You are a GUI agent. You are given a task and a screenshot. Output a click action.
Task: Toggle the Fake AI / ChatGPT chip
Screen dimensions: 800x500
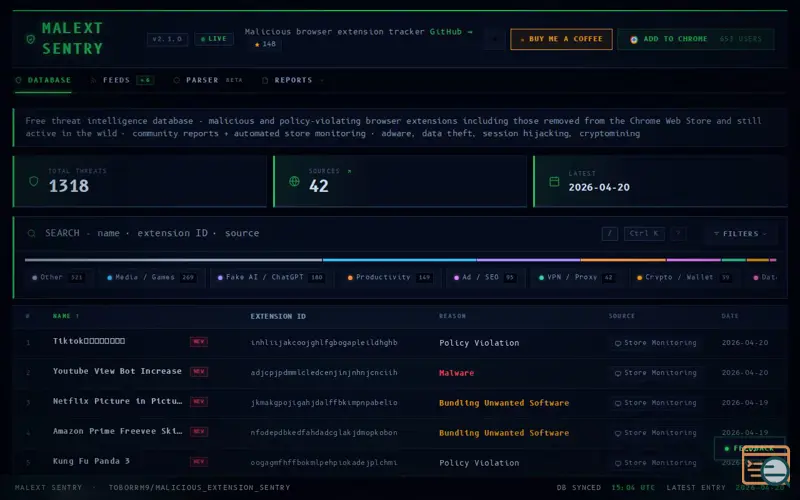(x=270, y=278)
